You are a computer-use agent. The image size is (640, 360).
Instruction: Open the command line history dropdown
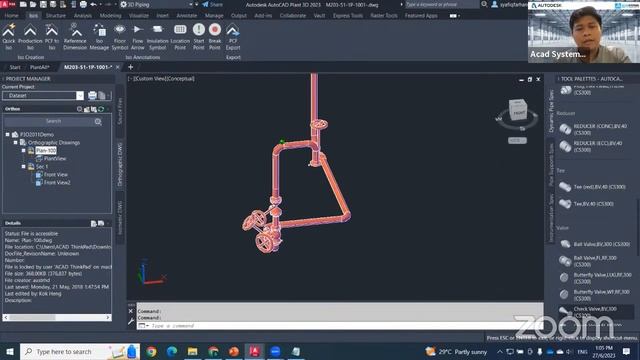pos(143,326)
